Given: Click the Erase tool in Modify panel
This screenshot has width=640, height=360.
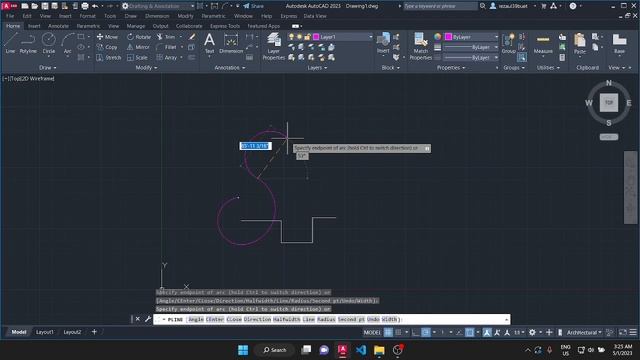Looking at the screenshot, I should (191, 37).
